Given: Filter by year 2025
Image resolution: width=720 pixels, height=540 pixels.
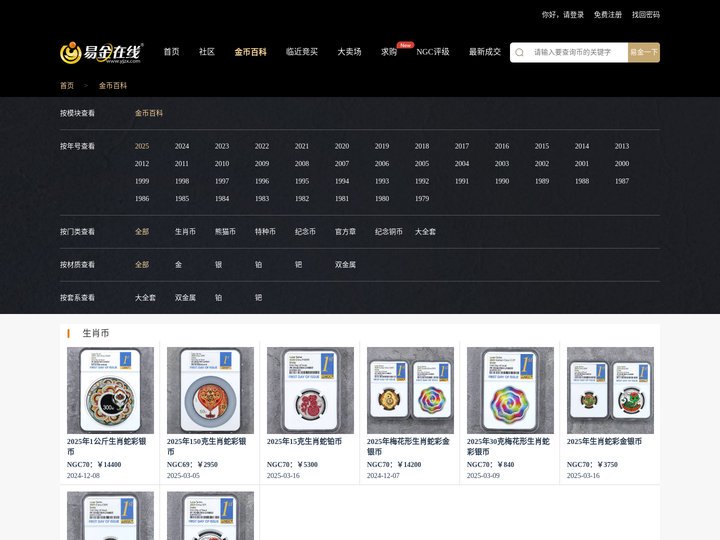Looking at the screenshot, I should pos(142,146).
